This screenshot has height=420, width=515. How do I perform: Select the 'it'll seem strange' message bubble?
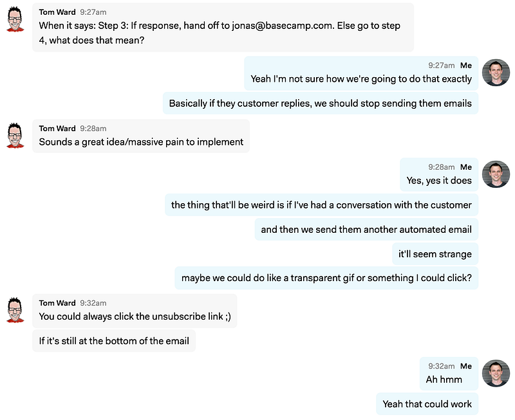point(435,254)
